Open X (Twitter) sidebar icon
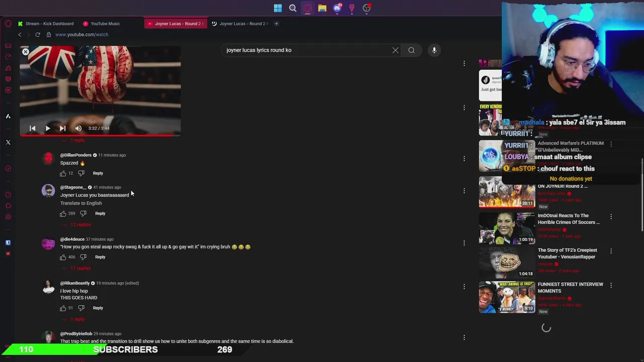The image size is (644, 362). 8,142
